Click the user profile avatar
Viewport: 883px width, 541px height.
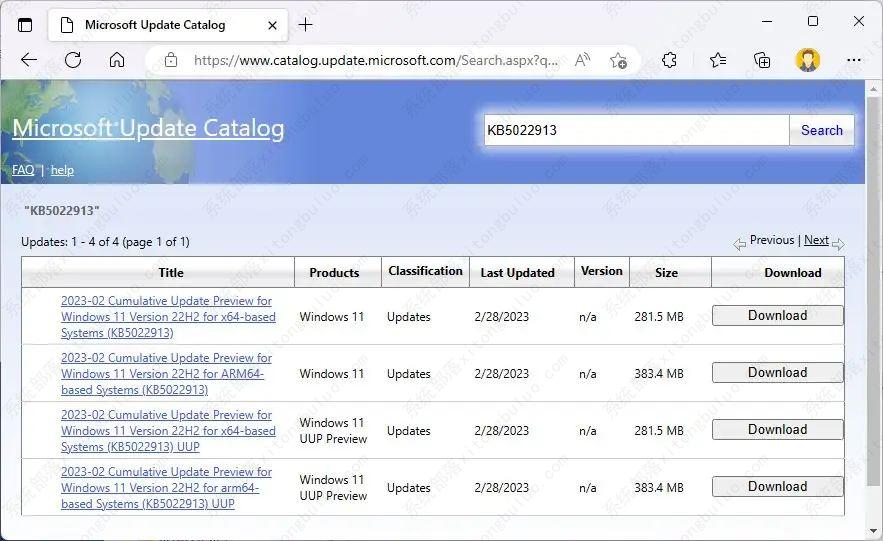(x=807, y=60)
